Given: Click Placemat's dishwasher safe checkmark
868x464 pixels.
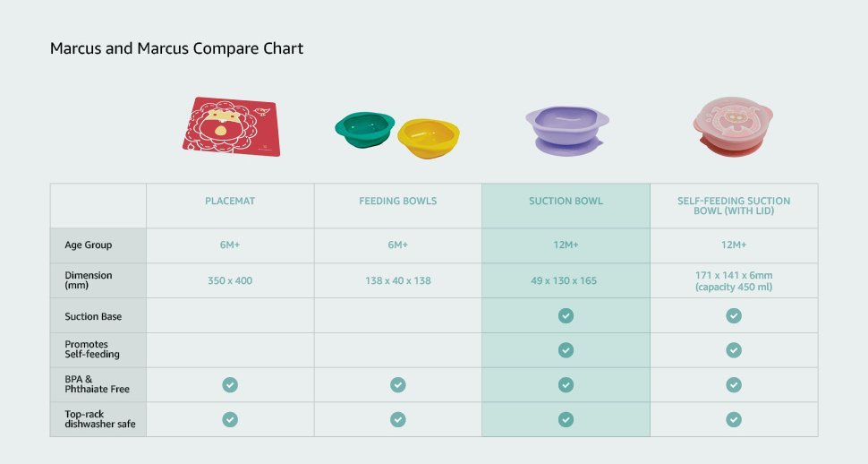Looking at the screenshot, I should [x=230, y=419].
